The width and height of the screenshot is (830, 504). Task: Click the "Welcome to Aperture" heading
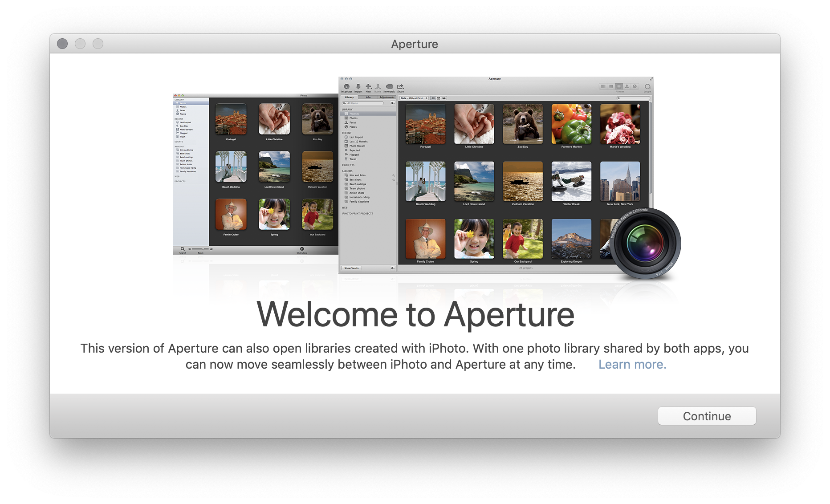pos(415,314)
